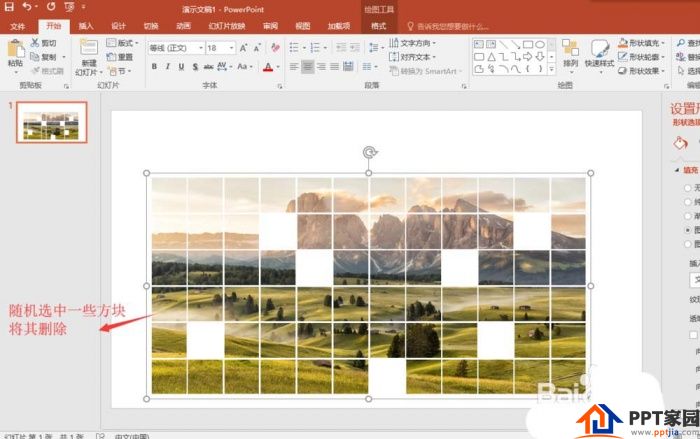The height and width of the screenshot is (439, 700).
Task: Choose the rectangle shape in gallery
Action: pos(528,44)
